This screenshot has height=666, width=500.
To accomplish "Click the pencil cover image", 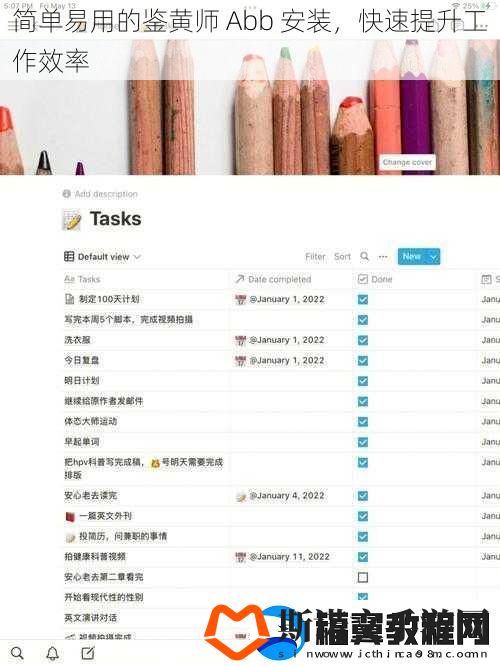I will click(x=250, y=106).
